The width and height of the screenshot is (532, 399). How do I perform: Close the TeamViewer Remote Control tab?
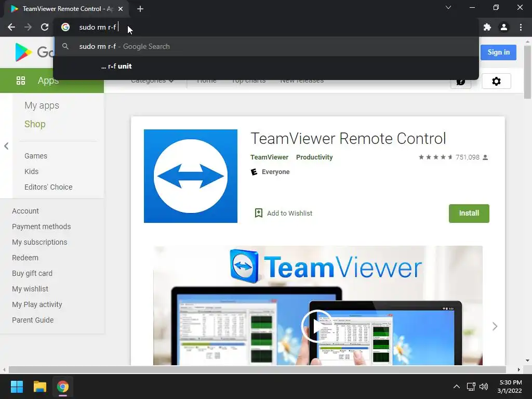pos(121,9)
